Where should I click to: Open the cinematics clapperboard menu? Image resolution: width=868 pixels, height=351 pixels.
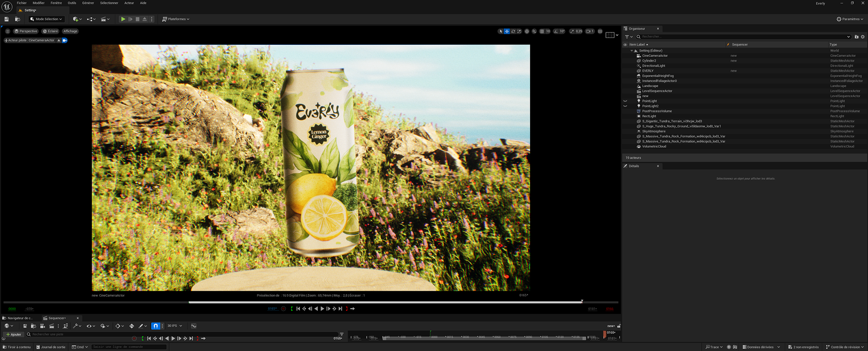tap(105, 19)
